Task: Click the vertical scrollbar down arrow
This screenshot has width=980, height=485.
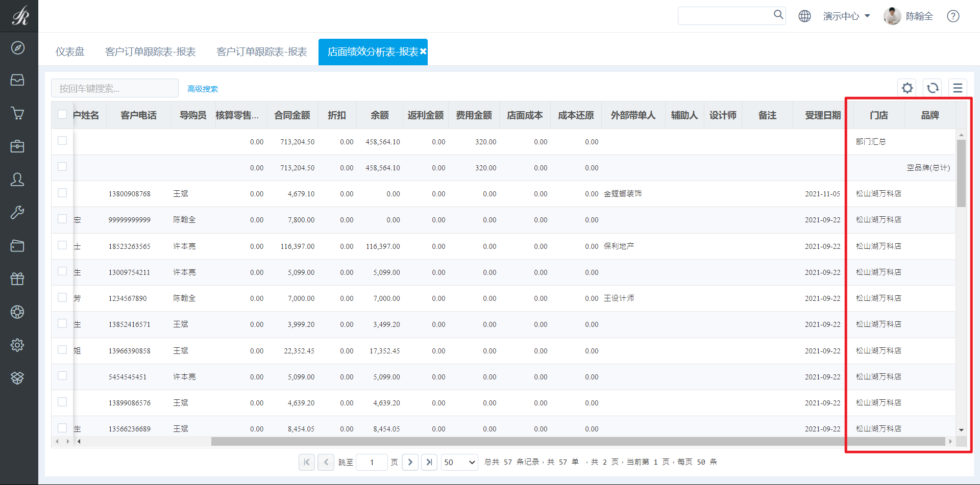Action: click(x=961, y=430)
